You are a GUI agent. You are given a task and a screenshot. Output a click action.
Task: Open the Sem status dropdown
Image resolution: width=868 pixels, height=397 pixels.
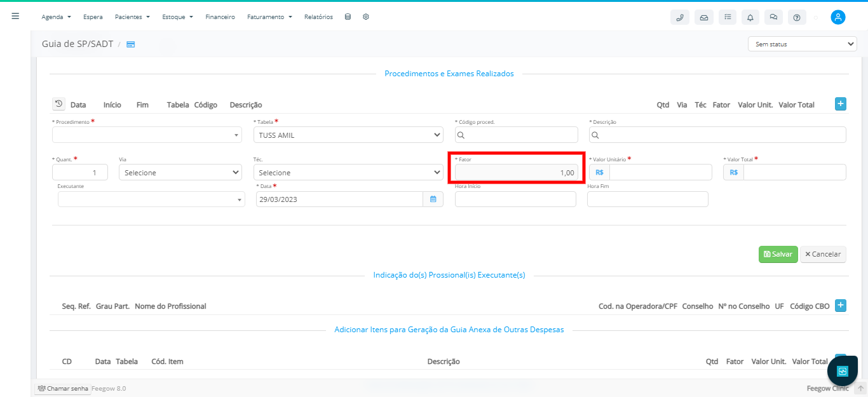tap(803, 44)
